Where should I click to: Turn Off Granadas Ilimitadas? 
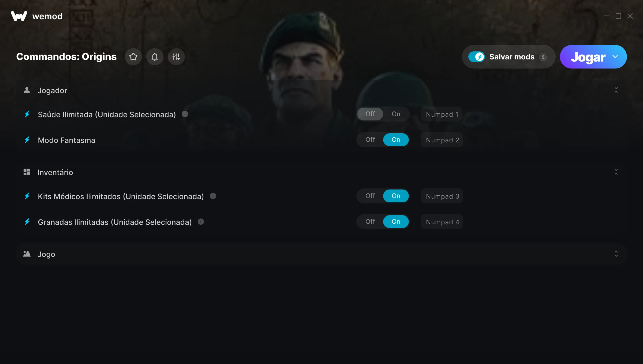point(370,222)
